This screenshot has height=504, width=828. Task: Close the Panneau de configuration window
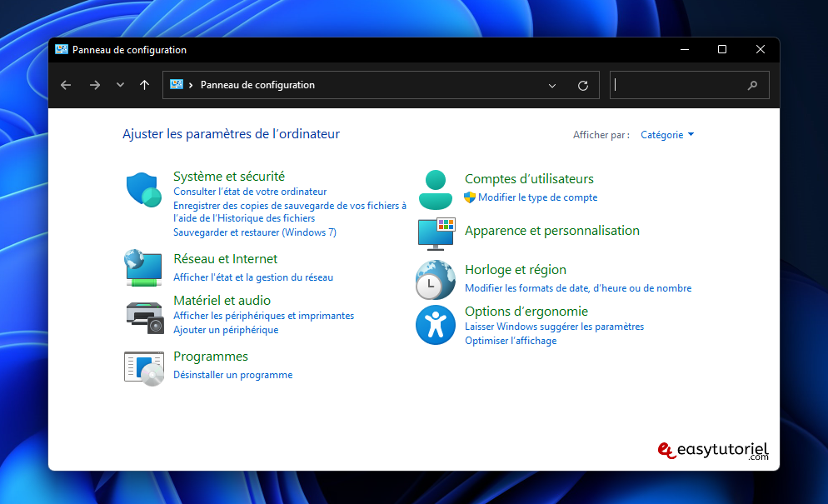[760, 49]
